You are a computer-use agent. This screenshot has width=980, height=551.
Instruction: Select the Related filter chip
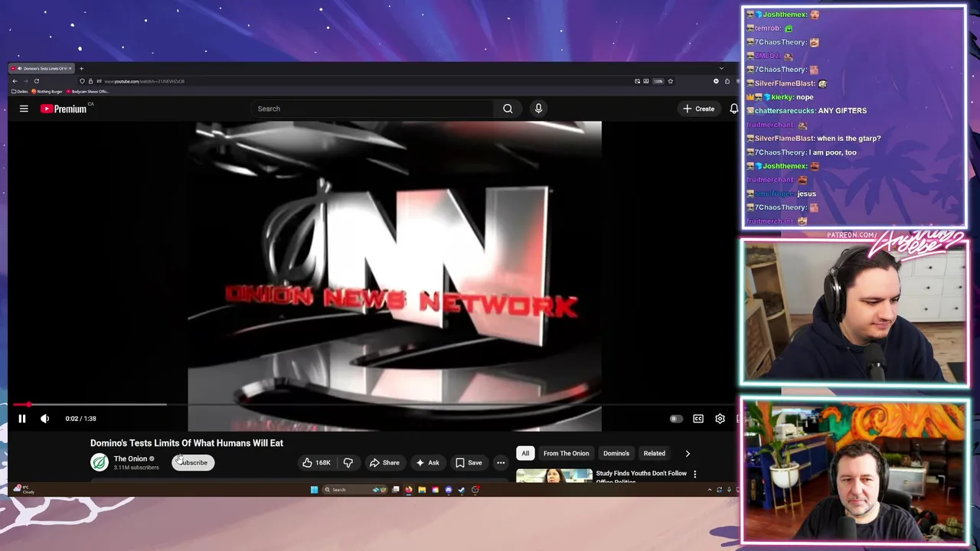(654, 453)
